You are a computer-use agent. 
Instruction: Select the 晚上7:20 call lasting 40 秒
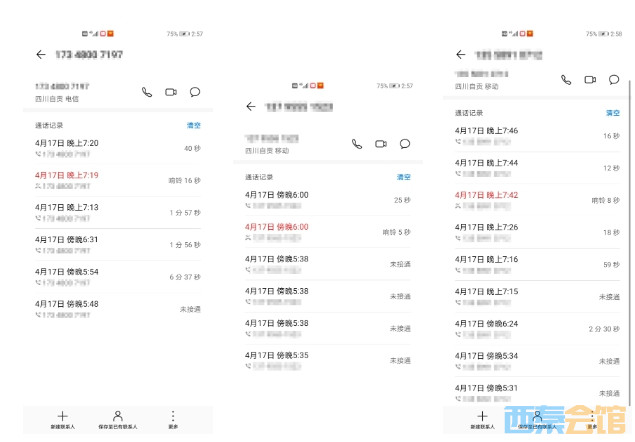117,148
